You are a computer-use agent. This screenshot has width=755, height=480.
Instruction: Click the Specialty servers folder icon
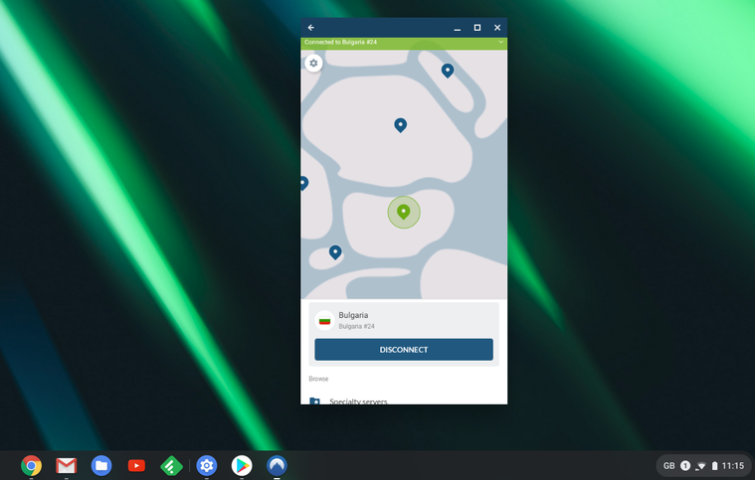[314, 401]
